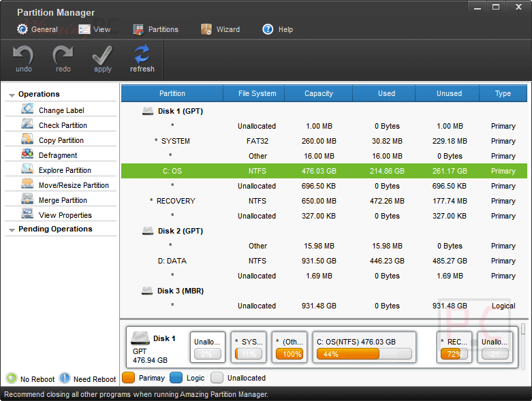532x401 pixels.
Task: Select the 16.00 MB Other partition
Action: 324,156
